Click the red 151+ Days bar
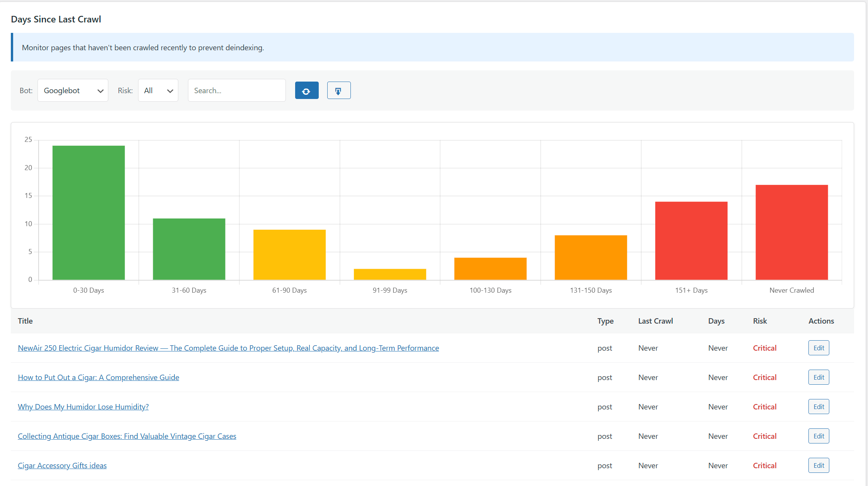The width and height of the screenshot is (868, 486). tap(691, 241)
